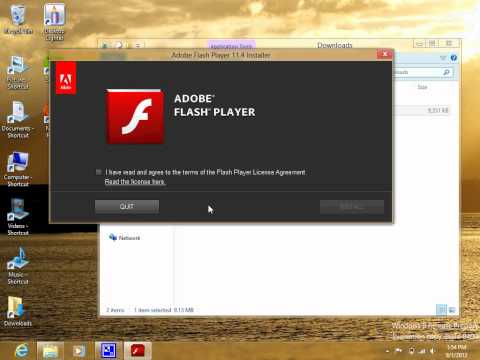This screenshot has width=480, height=360.
Task: Select the Videos Shortcut desktop icon
Action: (x=18, y=217)
